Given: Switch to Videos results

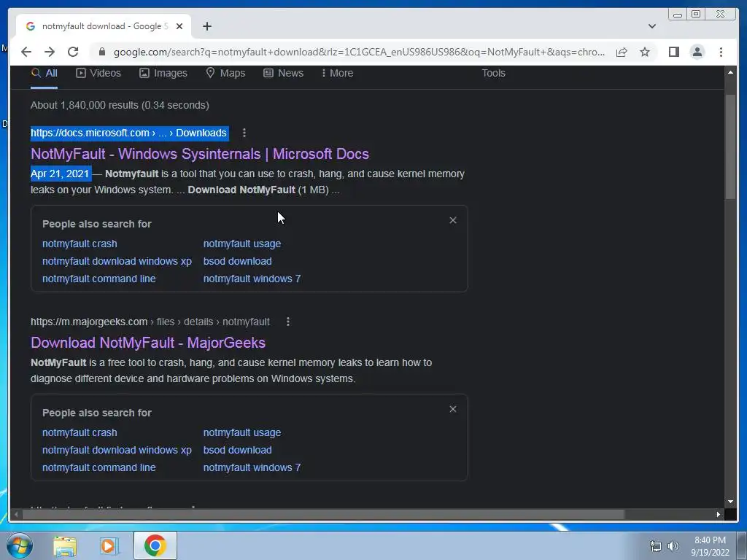Looking at the screenshot, I should coord(98,74).
